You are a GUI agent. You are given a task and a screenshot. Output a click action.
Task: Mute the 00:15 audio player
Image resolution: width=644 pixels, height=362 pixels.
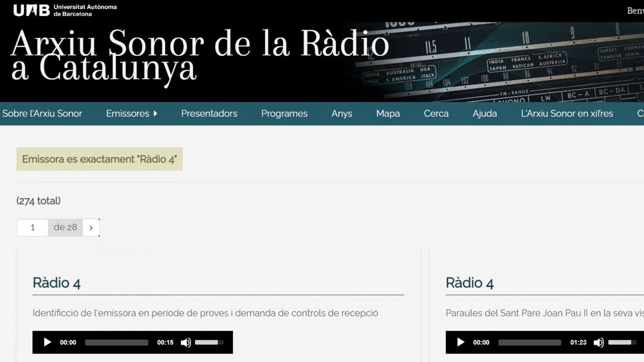pyautogui.click(x=186, y=343)
